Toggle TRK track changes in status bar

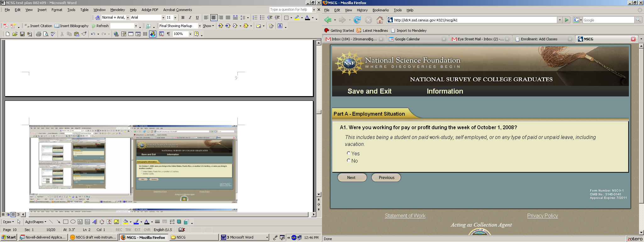[128, 230]
